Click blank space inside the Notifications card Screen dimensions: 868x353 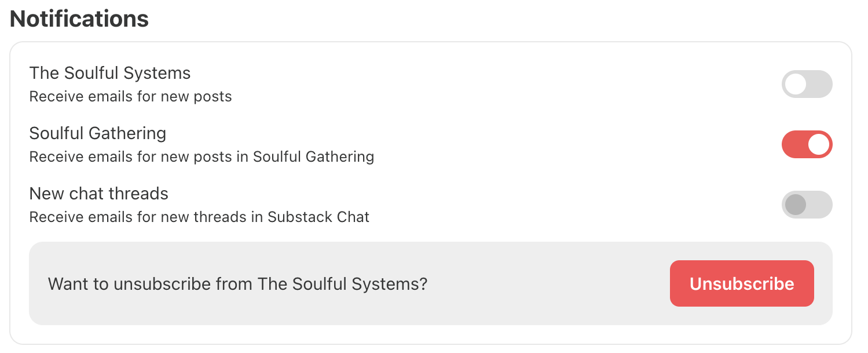tap(521, 116)
